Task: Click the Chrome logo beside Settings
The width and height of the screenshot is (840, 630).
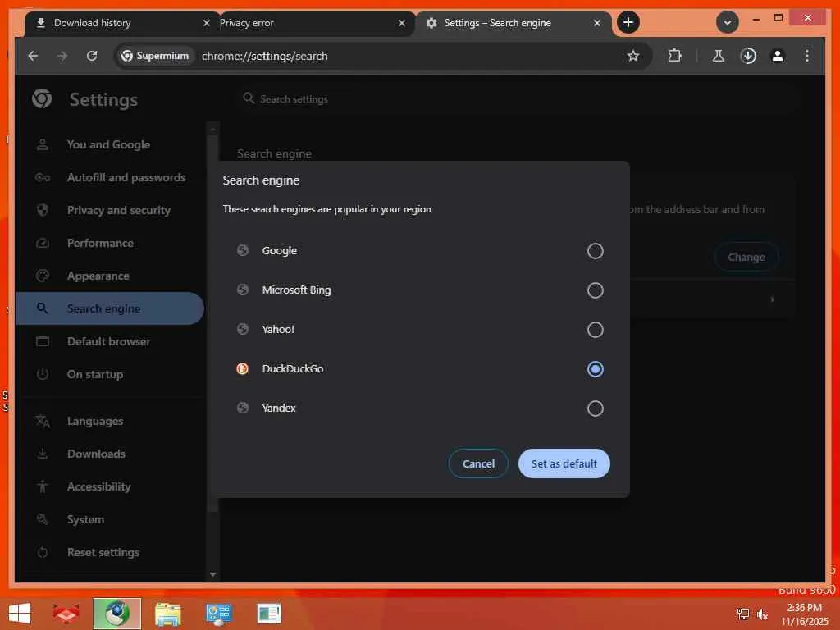Action: pyautogui.click(x=42, y=98)
